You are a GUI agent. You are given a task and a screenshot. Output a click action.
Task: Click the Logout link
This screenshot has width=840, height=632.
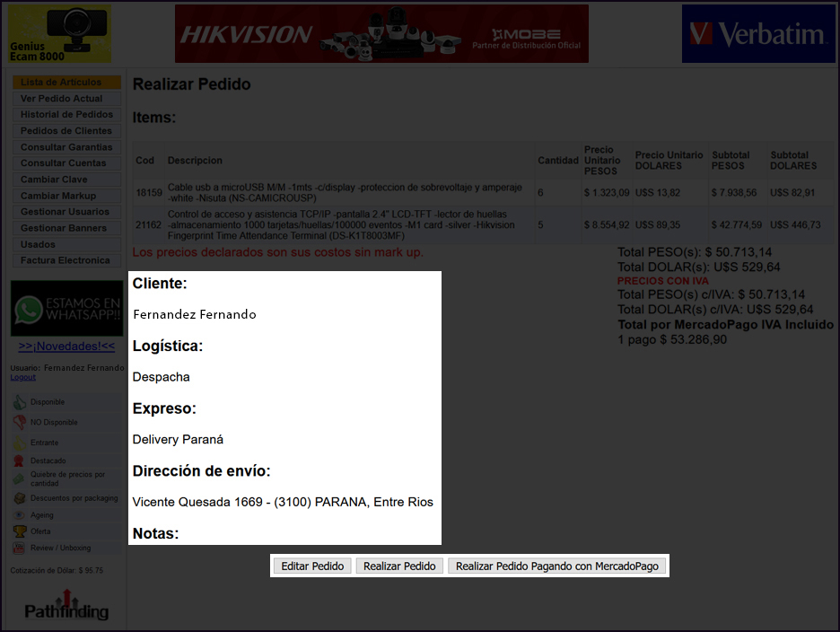coord(22,377)
